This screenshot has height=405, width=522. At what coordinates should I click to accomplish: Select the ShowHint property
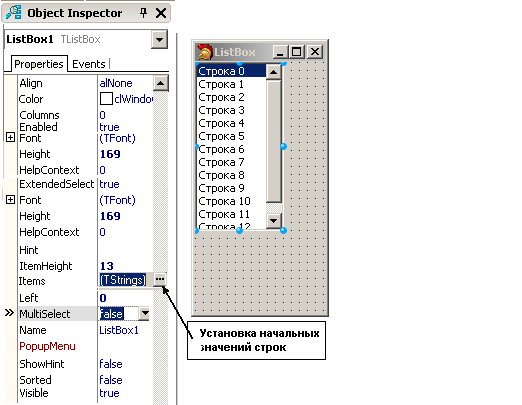point(42,364)
